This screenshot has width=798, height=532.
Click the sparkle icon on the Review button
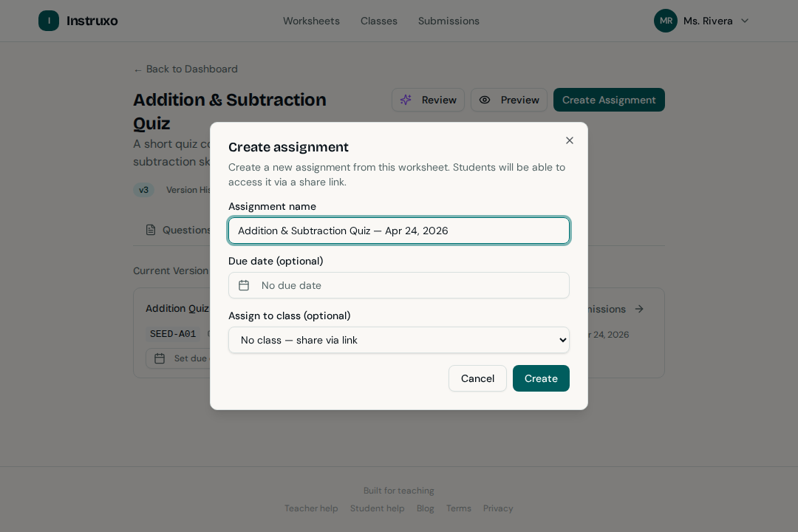point(407,100)
